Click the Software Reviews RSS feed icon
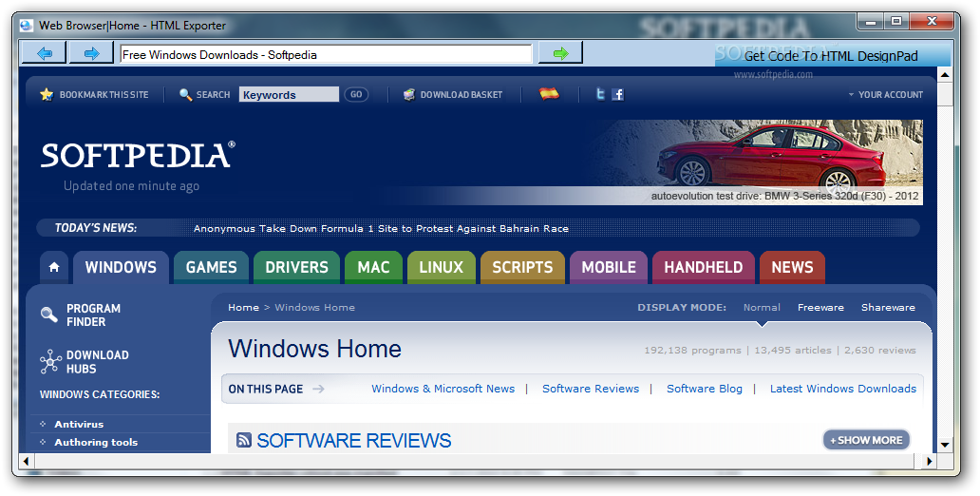Screen dimensions: 980x496 pyautogui.click(x=244, y=440)
